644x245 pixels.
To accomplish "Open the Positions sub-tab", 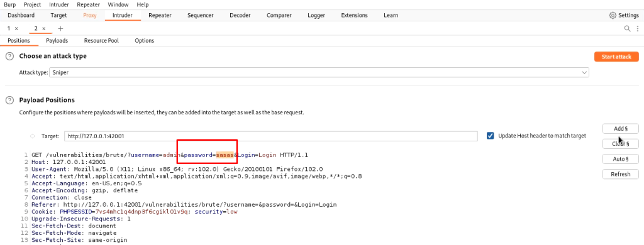I will (x=19, y=41).
